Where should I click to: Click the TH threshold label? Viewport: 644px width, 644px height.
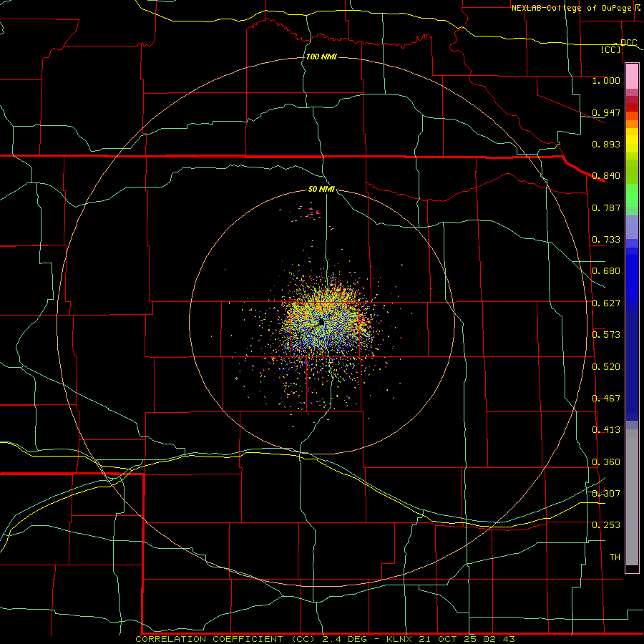[615, 557]
